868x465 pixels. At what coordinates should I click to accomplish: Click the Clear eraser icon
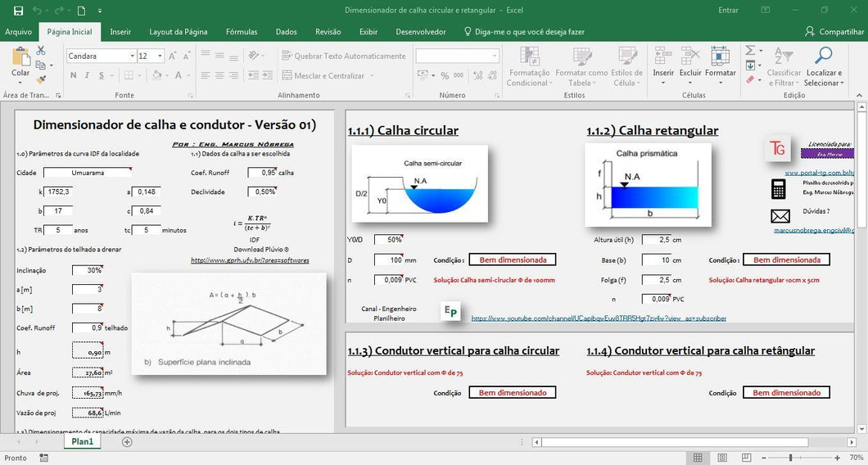[750, 80]
